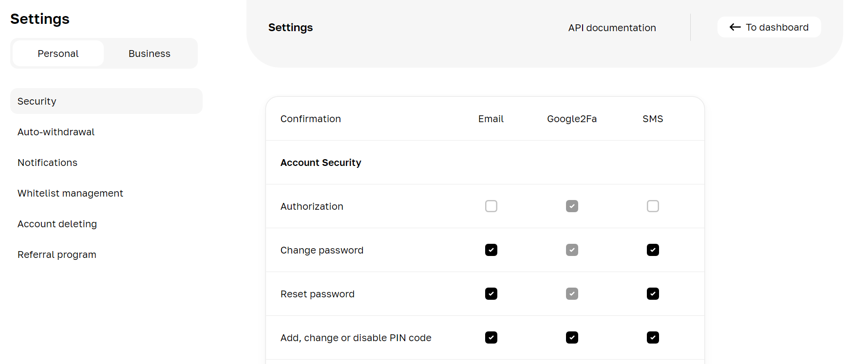Click the Reset password row label

tap(318, 294)
